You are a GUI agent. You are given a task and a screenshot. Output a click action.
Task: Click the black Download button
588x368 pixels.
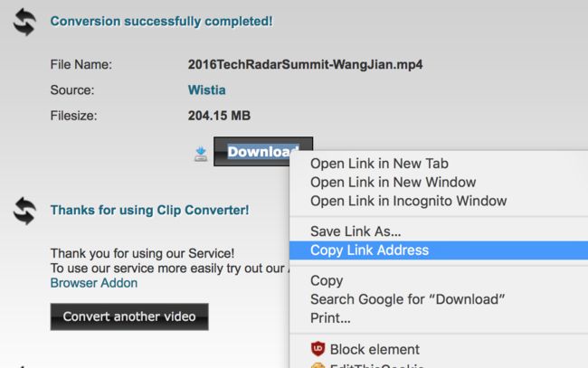tap(263, 151)
